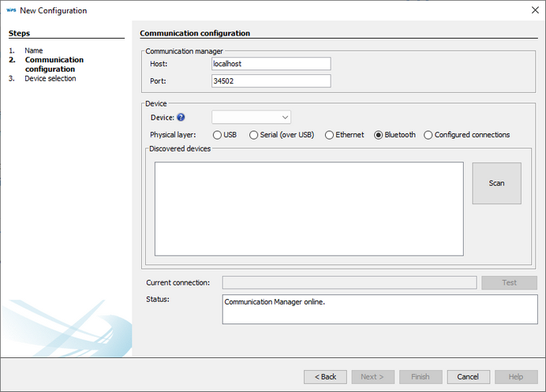The width and height of the screenshot is (546, 392).
Task: Click the WPS application icon in title bar
Action: (10, 10)
